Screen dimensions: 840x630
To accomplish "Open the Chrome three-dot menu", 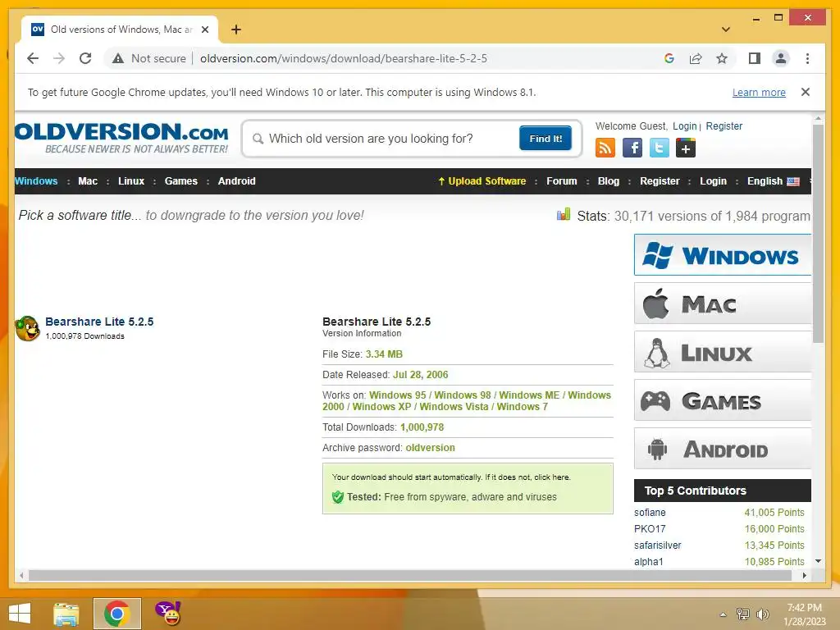I will [x=807, y=58].
